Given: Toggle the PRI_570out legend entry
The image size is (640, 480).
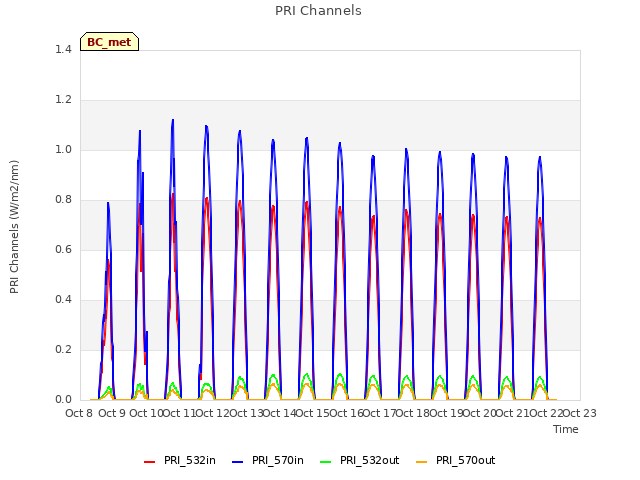Looking at the screenshot, I should click(455, 460).
